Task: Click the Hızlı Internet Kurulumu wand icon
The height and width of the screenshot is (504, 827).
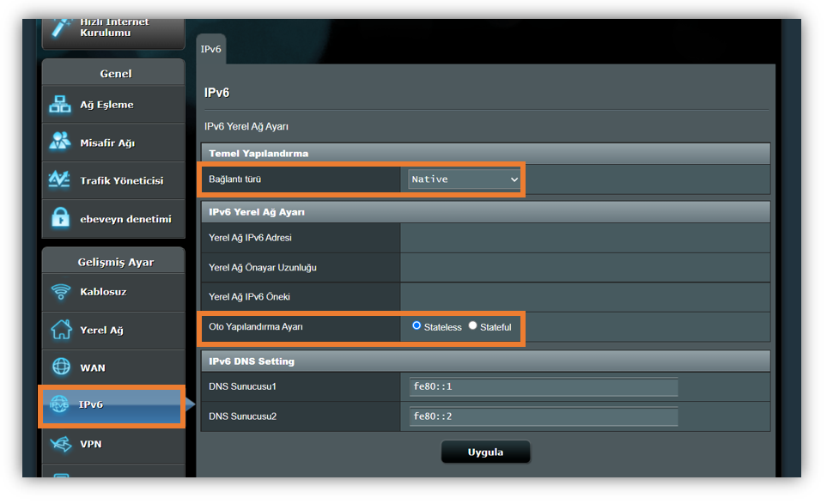Action: click(60, 27)
